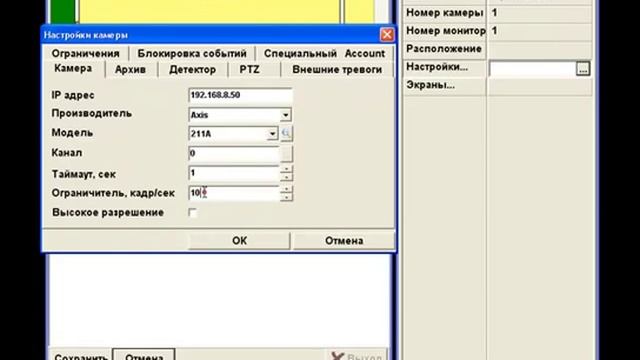
Task: Click the ellipsis button beside Настройки
Action: [x=583, y=69]
